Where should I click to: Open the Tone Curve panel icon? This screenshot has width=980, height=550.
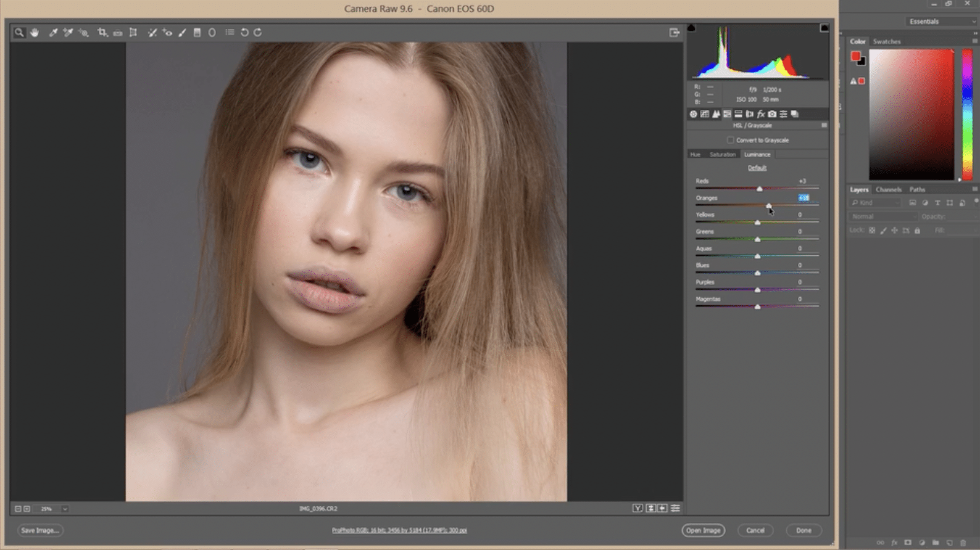coord(705,114)
